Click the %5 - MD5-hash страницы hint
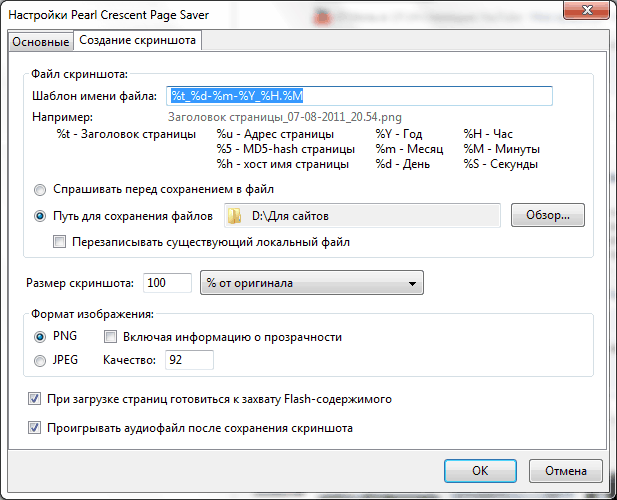 286,149
